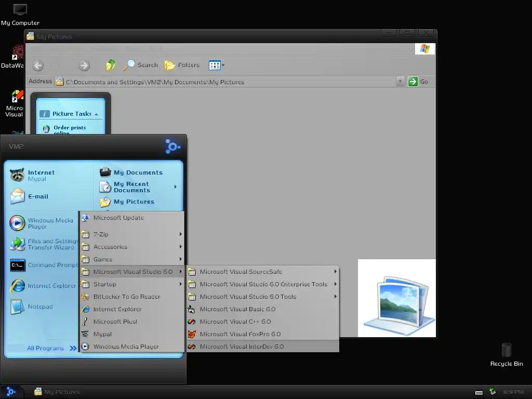Open the Recycle Bin desktop icon
The height and width of the screenshot is (399, 532).
[x=507, y=354]
